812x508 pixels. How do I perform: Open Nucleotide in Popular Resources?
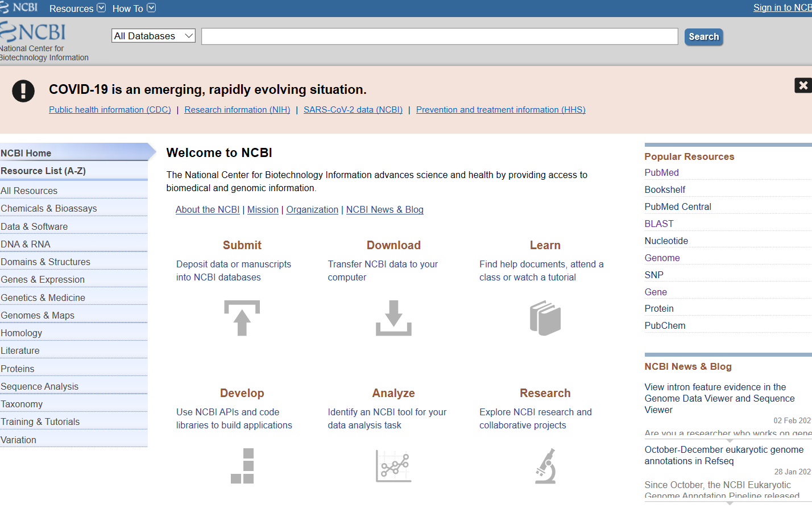click(x=666, y=241)
